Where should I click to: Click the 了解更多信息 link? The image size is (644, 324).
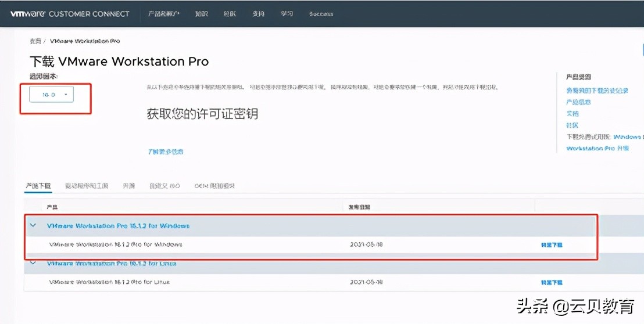(165, 152)
